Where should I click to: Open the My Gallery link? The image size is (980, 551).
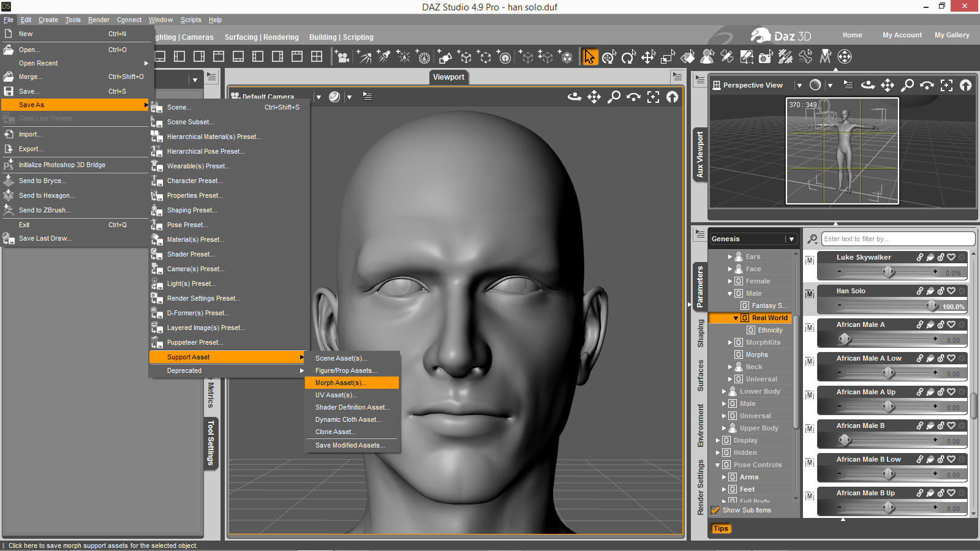click(x=952, y=35)
